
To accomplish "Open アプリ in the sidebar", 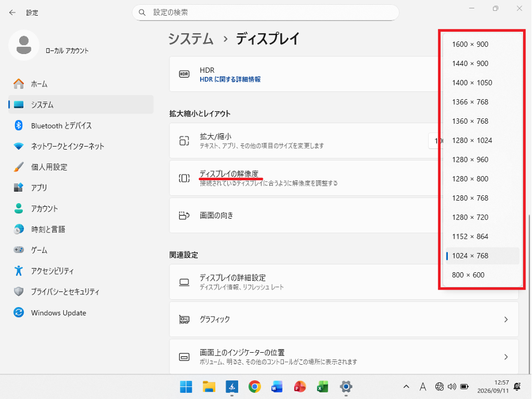I will pos(81,187).
